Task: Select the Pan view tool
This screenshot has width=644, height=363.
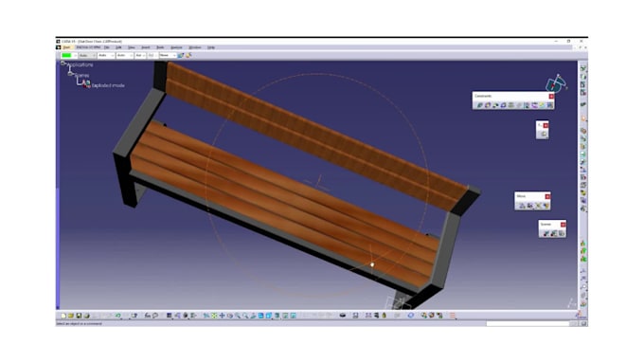Action: click(x=222, y=316)
